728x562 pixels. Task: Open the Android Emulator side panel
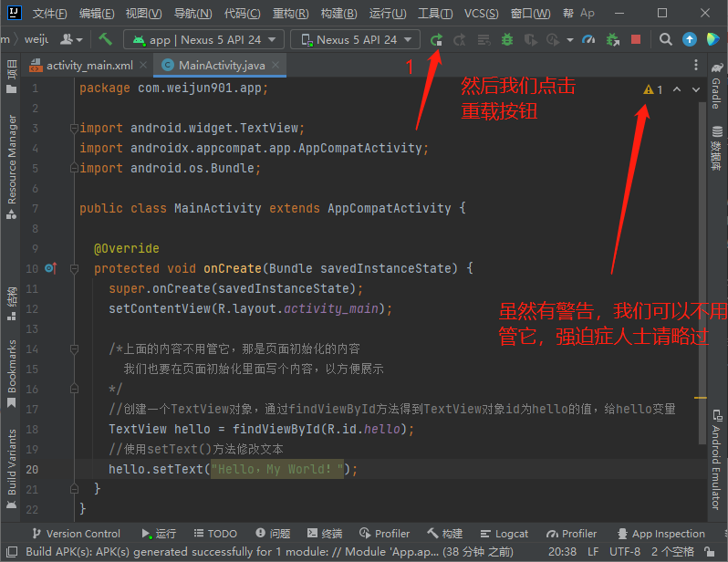[x=716, y=459]
